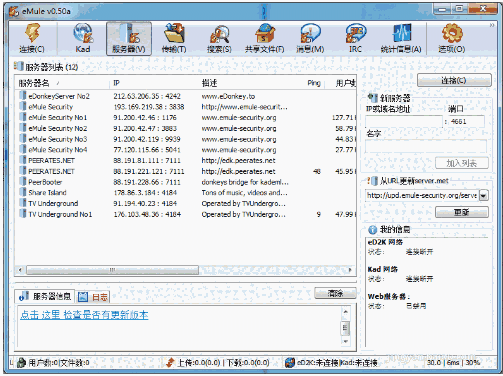Sort by the IP column header

pos(154,83)
